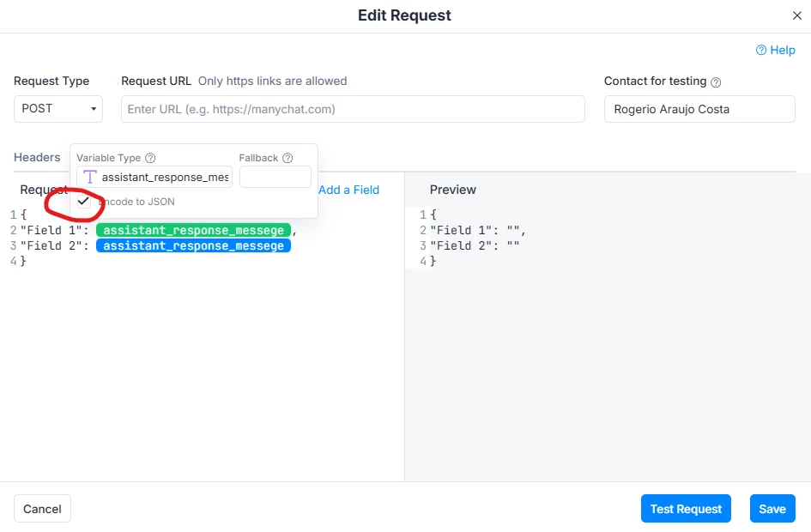Click the Help question mark icon
Viewport: 811px width, 532px height.
pos(761,50)
